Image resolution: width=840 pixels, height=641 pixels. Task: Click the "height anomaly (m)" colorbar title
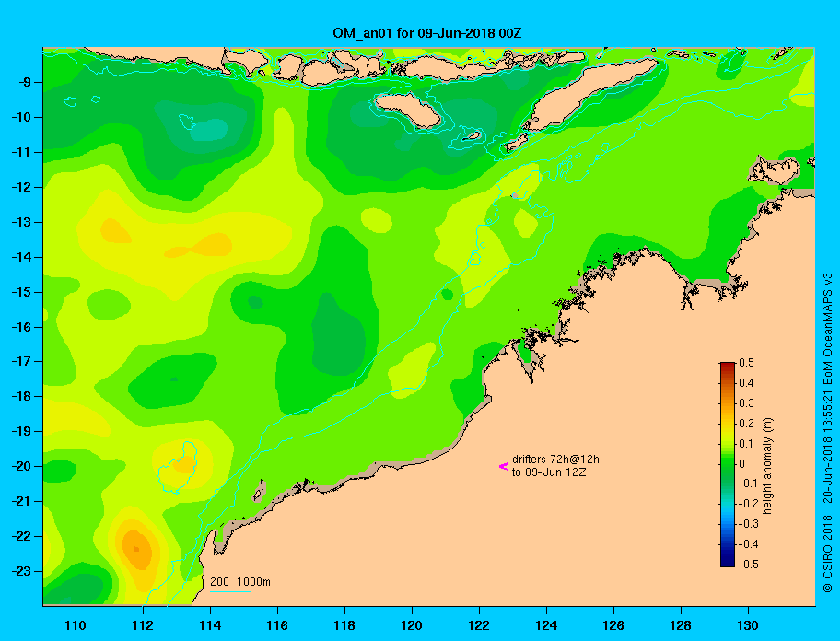click(767, 466)
